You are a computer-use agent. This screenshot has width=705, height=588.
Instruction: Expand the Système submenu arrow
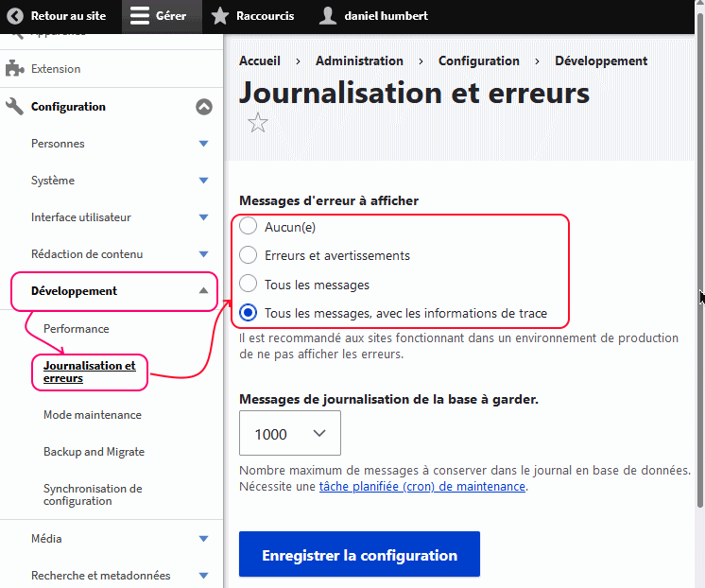point(204,181)
